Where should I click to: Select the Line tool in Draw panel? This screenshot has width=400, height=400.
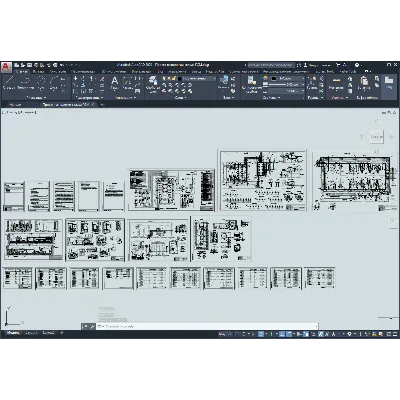pyautogui.click(x=8, y=83)
